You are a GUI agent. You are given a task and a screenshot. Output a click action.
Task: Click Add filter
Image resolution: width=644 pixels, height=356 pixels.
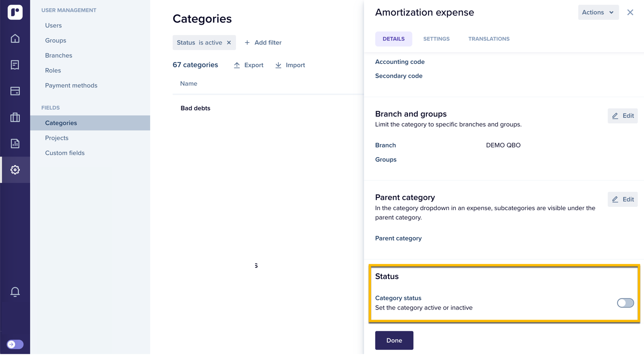263,43
